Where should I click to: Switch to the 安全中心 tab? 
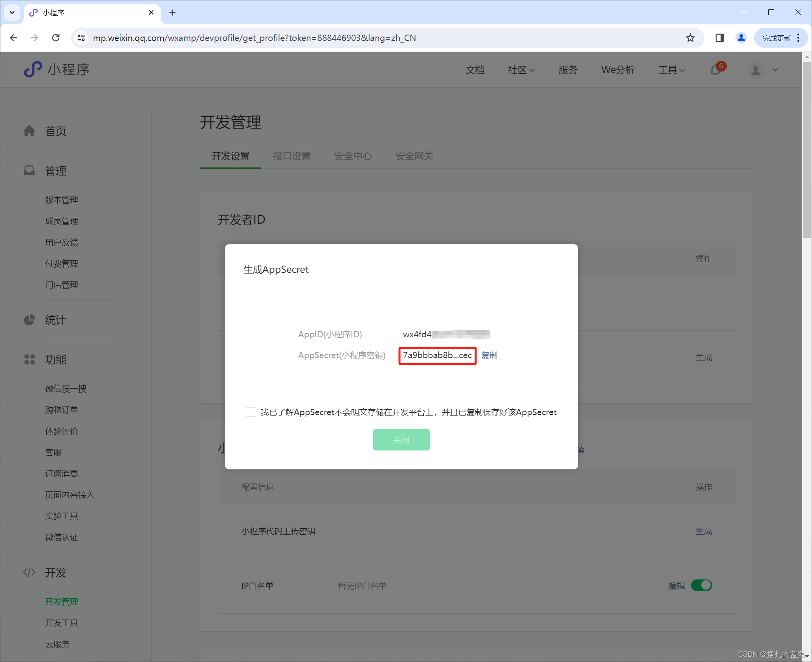click(x=353, y=156)
